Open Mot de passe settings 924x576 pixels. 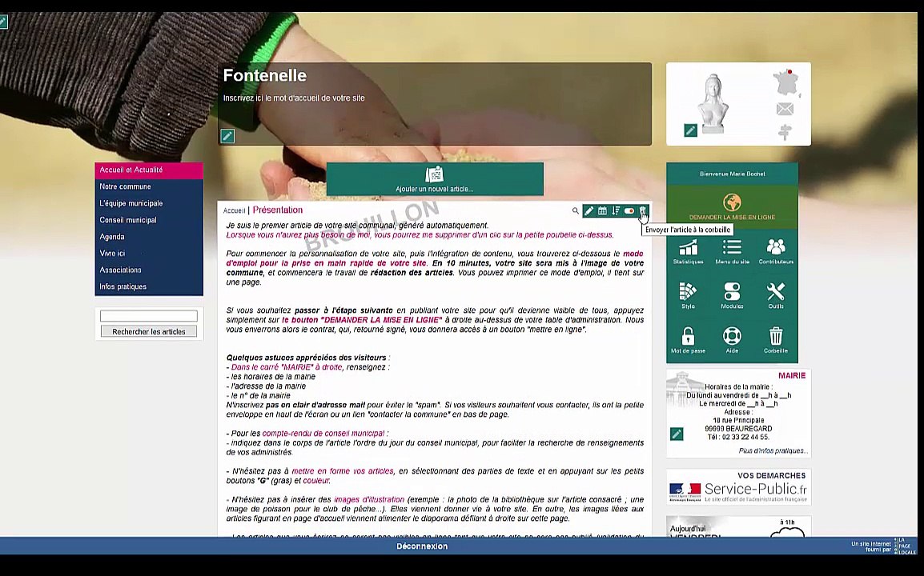point(689,341)
